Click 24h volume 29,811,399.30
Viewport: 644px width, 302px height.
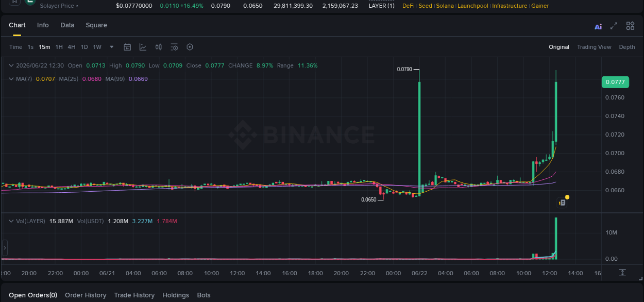(x=293, y=6)
